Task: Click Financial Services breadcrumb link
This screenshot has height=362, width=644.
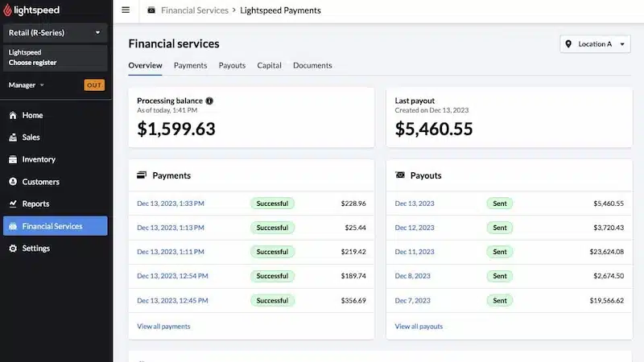Action: (x=194, y=10)
